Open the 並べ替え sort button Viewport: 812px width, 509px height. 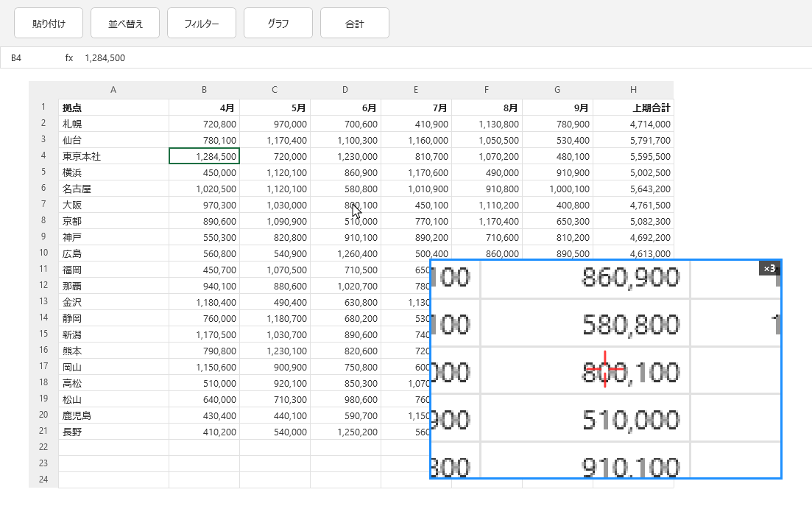[x=125, y=24]
